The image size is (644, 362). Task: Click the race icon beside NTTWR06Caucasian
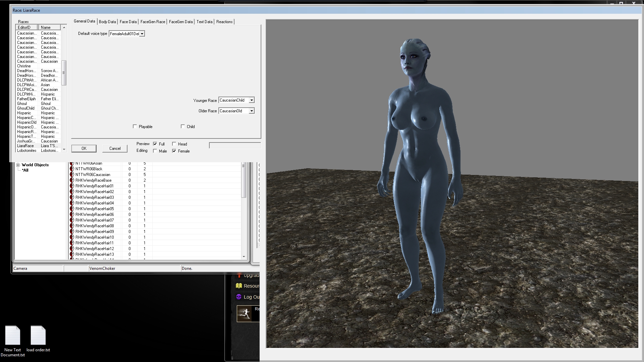click(72, 175)
